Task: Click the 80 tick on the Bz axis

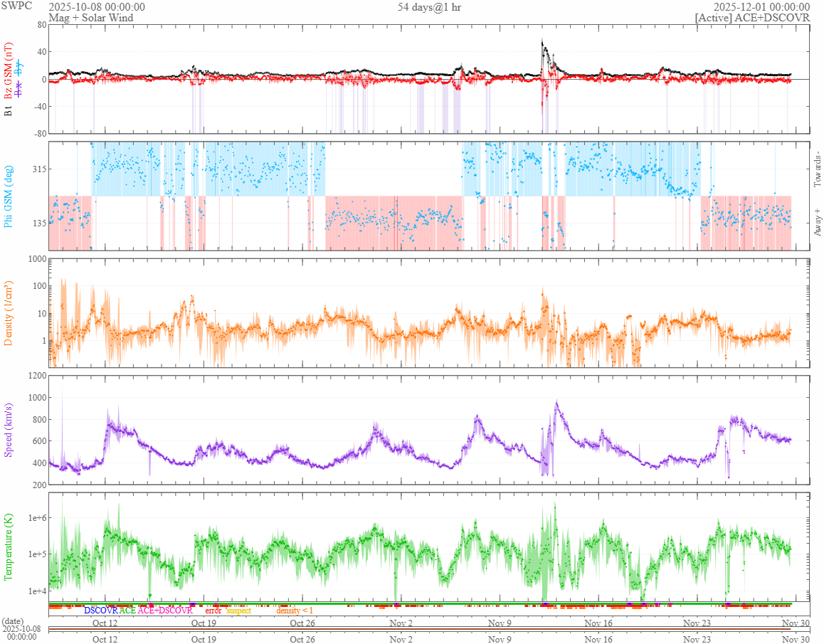Action: pyautogui.click(x=41, y=25)
